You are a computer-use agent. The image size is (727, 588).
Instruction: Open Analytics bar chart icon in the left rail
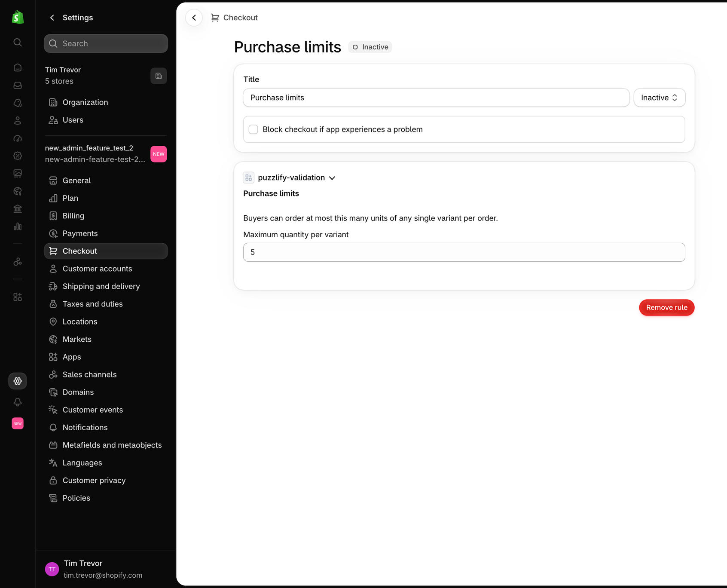click(x=18, y=226)
